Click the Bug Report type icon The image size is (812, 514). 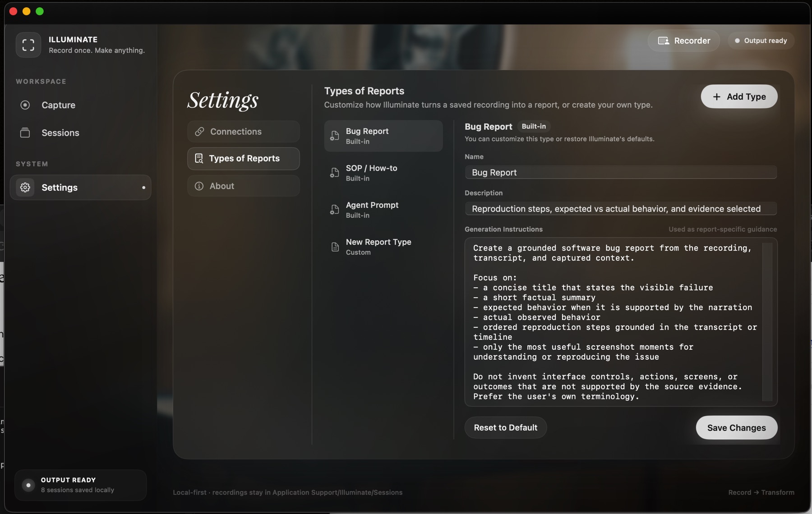coord(335,136)
